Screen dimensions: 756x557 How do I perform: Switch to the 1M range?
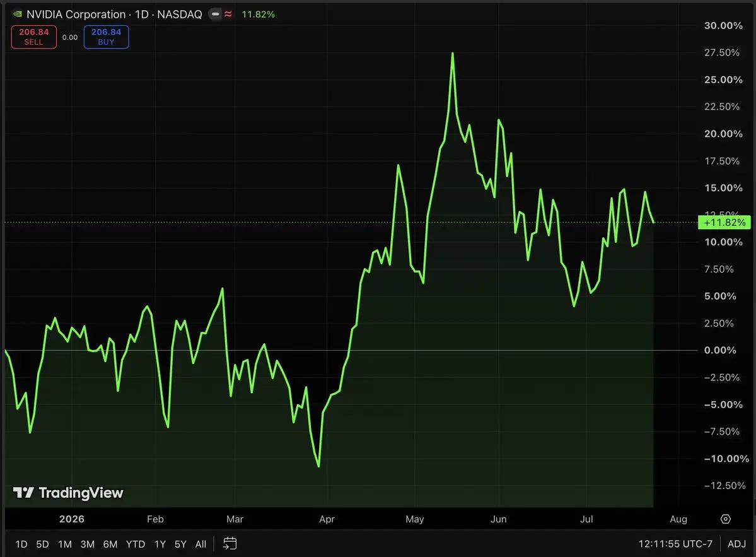click(x=64, y=544)
